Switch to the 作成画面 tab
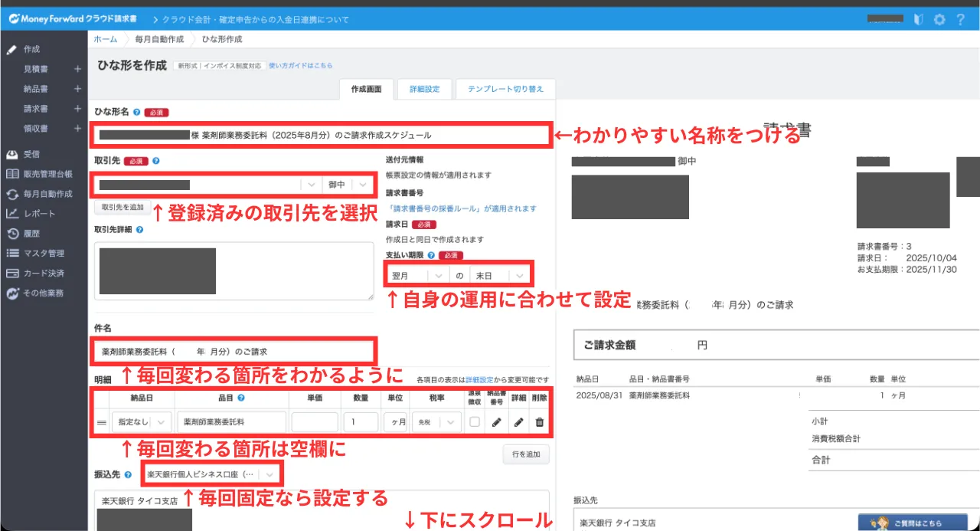Image resolution: width=980 pixels, height=531 pixels. (366, 89)
